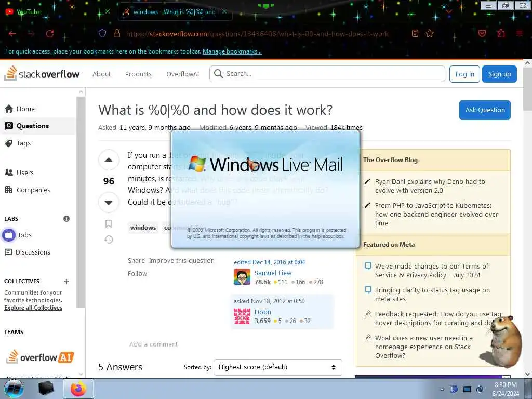
Task: Open Samuel Liew's profile link
Action: 273,273
